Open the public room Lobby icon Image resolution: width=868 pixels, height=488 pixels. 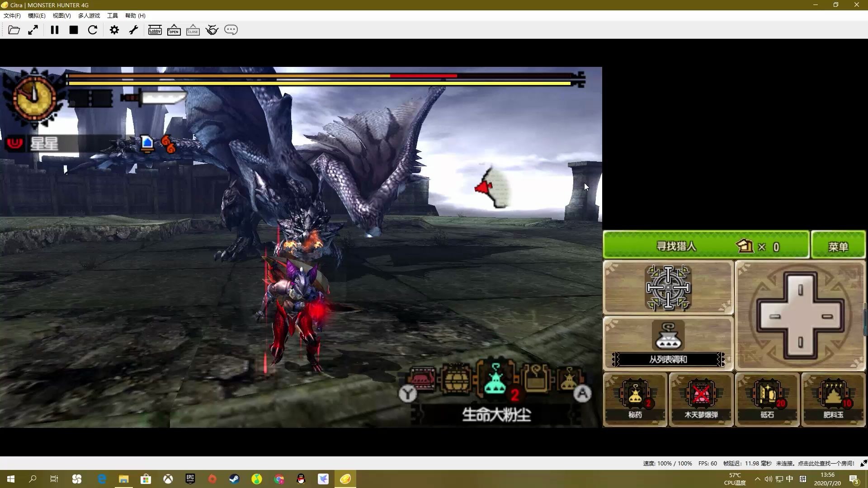[x=155, y=30]
